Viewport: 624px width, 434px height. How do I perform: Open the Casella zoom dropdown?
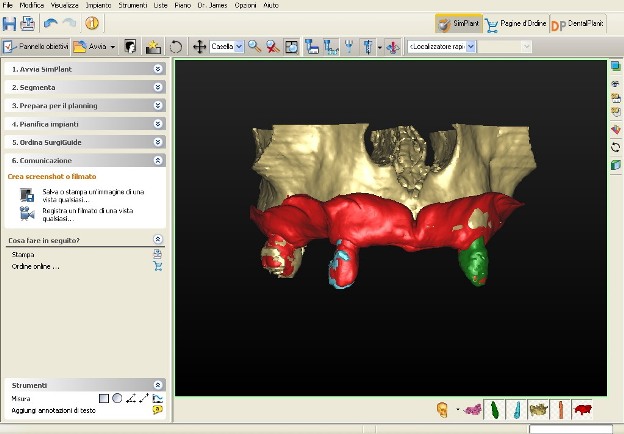239,47
